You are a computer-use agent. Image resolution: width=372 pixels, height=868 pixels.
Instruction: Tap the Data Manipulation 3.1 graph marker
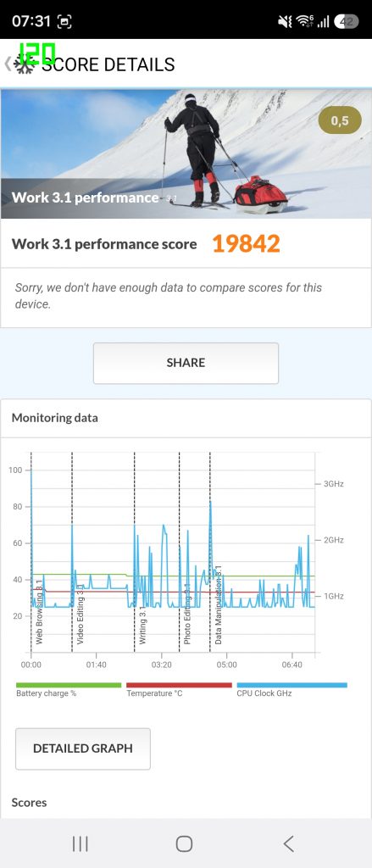coord(218,604)
